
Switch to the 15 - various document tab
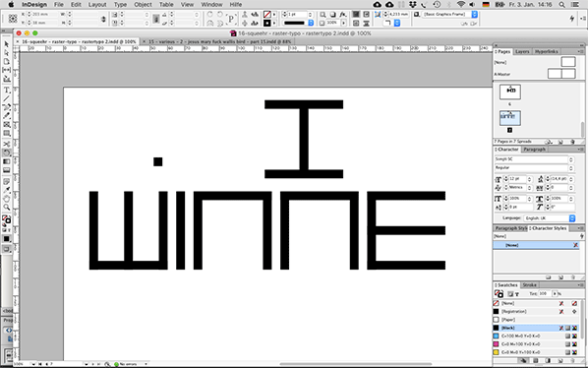pyautogui.click(x=219, y=41)
